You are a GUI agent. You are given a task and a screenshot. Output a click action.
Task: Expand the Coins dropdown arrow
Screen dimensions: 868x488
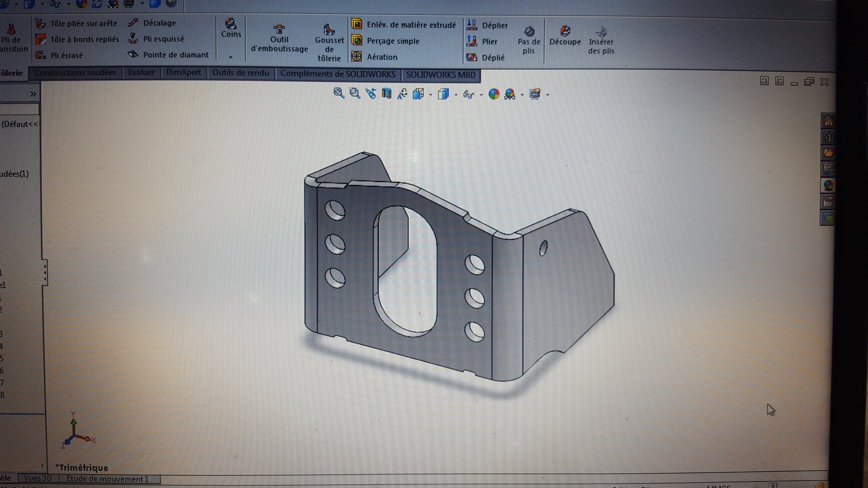click(x=231, y=57)
